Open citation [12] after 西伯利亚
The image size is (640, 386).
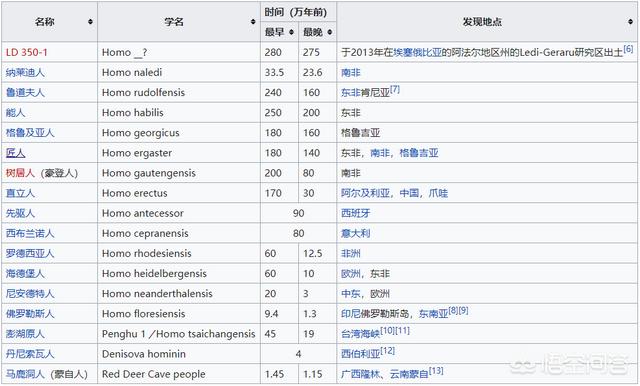(388, 351)
